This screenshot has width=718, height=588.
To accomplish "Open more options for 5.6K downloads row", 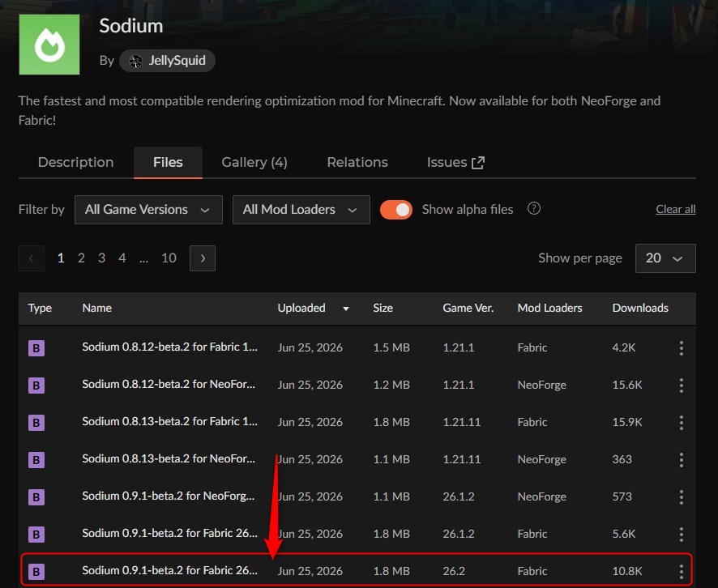I will coord(682,535).
